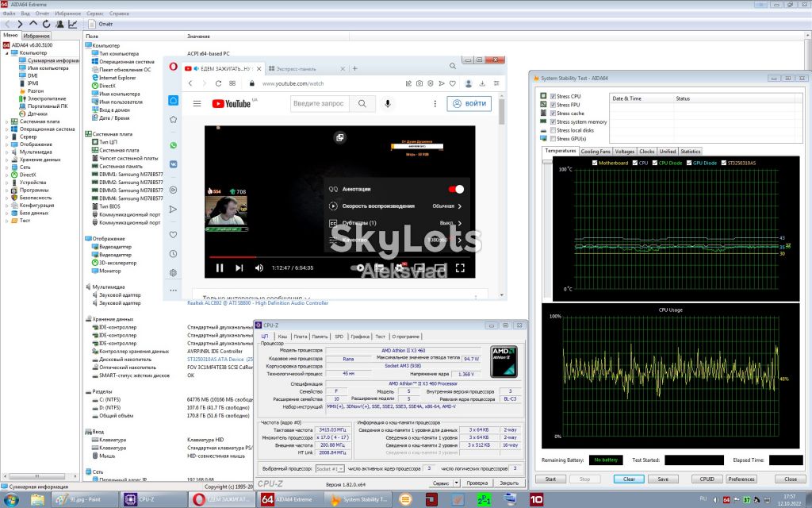Viewport: 812px width, 508px height.
Task: Click Opera page reload icon
Action: click(218, 83)
